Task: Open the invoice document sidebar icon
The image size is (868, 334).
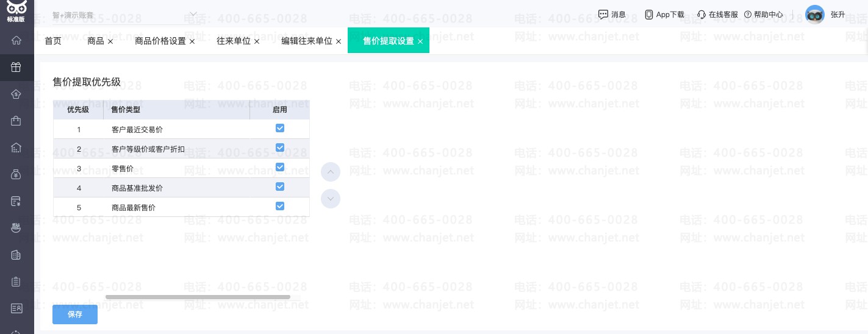Action: 16,201
